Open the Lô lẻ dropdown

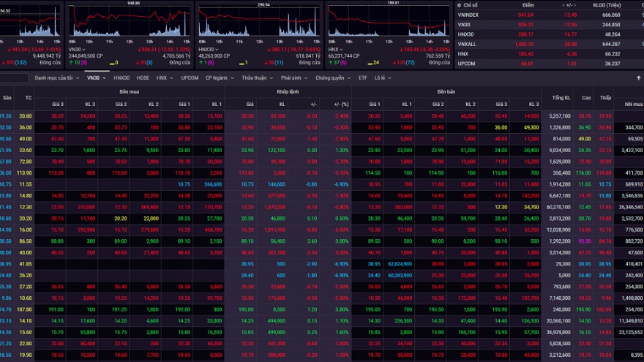coord(382,78)
